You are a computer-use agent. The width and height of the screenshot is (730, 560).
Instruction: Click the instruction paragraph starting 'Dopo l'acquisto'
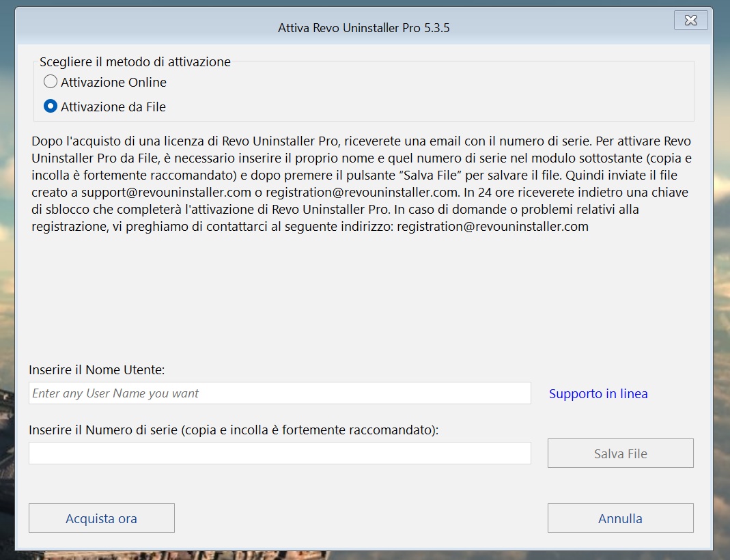tap(362, 184)
